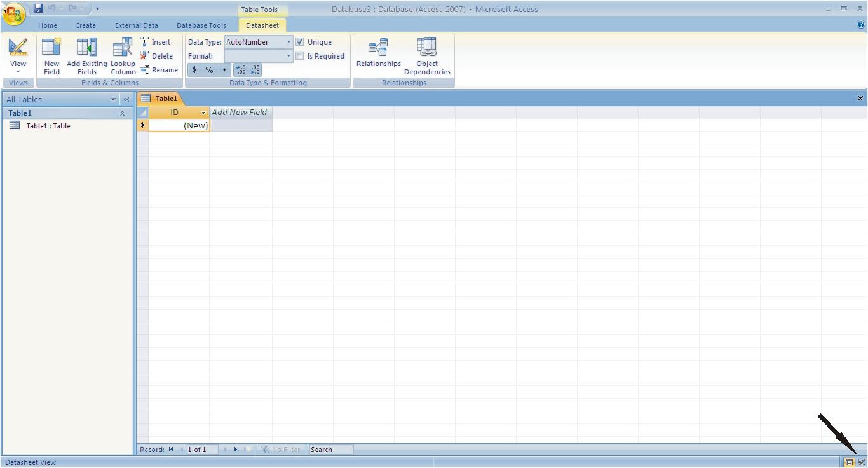Switch to Design View via status bar icon

pyautogui.click(x=861, y=462)
